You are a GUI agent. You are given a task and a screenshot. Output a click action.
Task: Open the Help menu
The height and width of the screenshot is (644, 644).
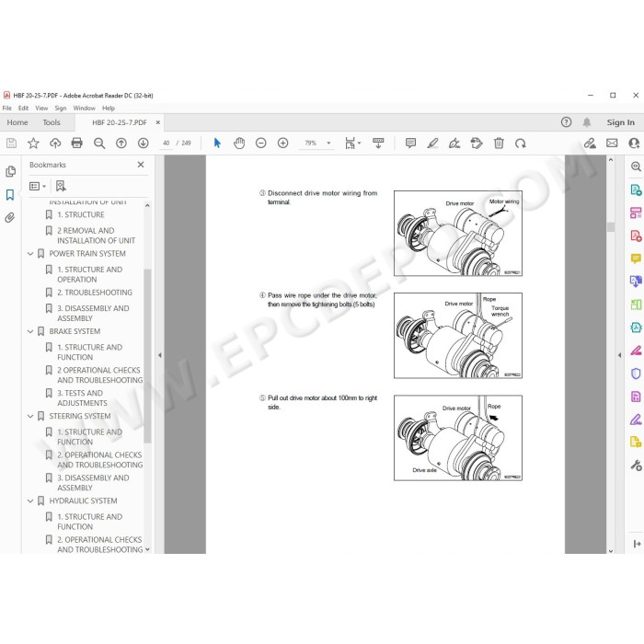click(109, 109)
